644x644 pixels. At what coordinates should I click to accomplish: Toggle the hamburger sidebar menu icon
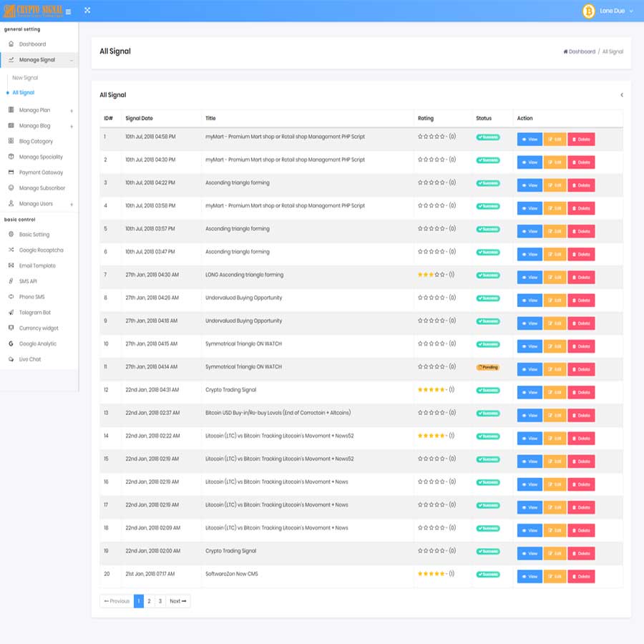[x=68, y=11]
